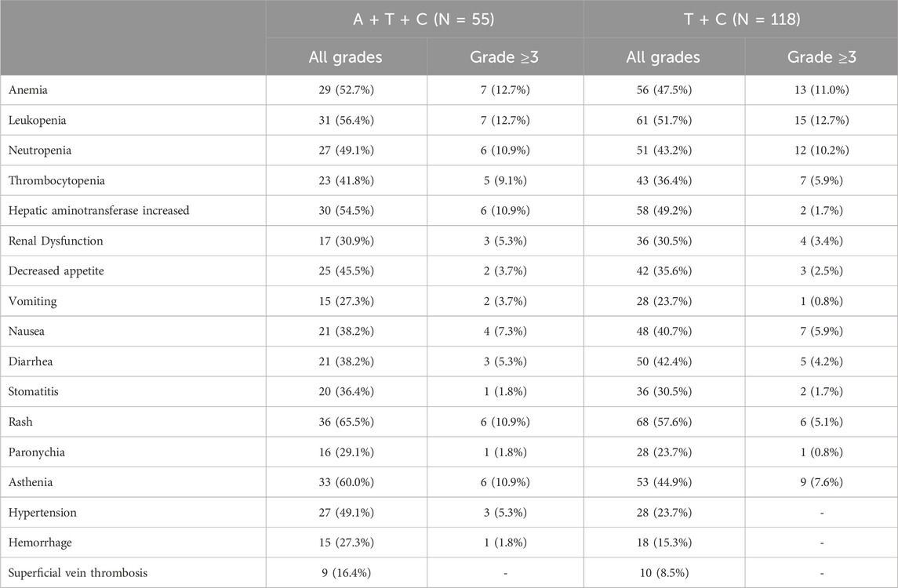Click the Stomatitis row label

pyautogui.click(x=35, y=392)
